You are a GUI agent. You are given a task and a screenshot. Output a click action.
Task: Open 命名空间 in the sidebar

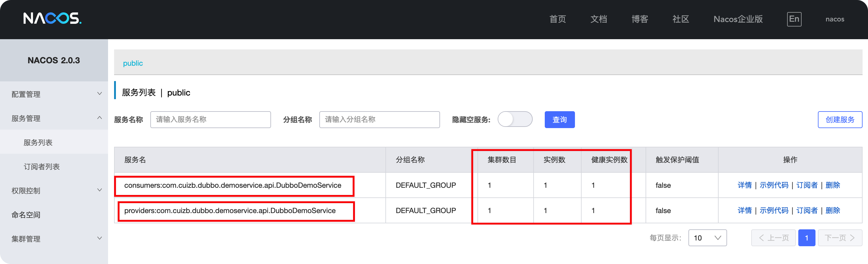point(54,215)
